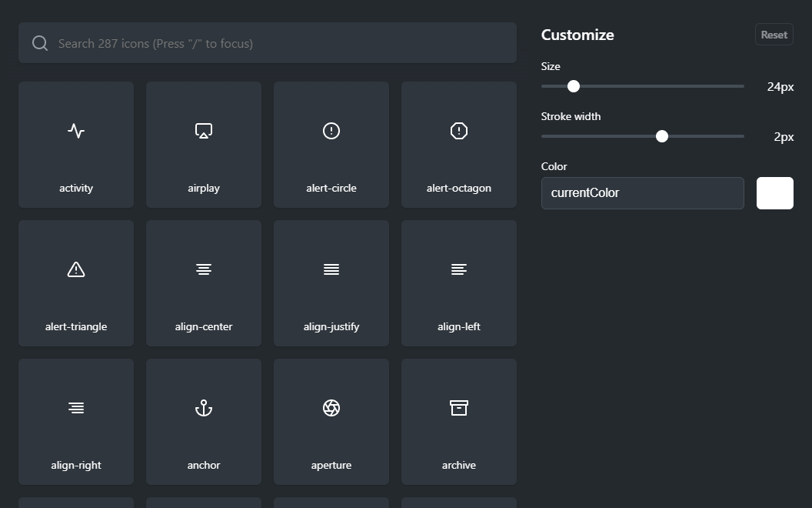Click the magnifier icon in search bar

point(40,43)
